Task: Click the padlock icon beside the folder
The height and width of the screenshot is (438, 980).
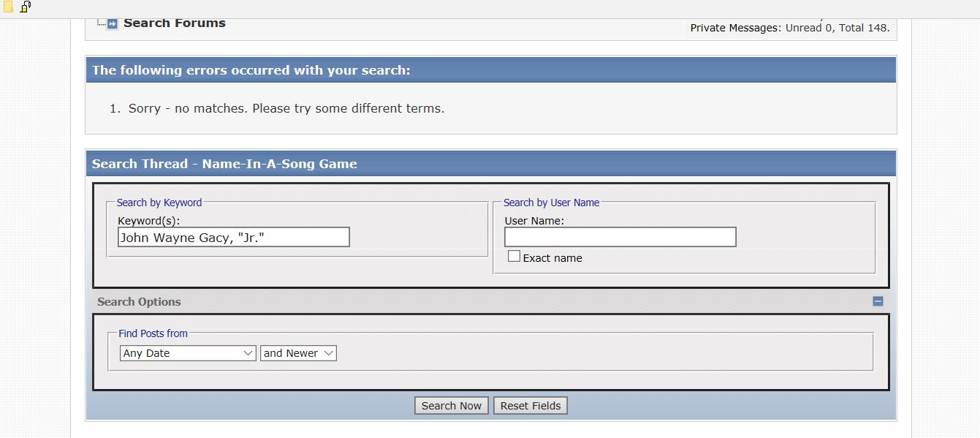Action: (26, 7)
